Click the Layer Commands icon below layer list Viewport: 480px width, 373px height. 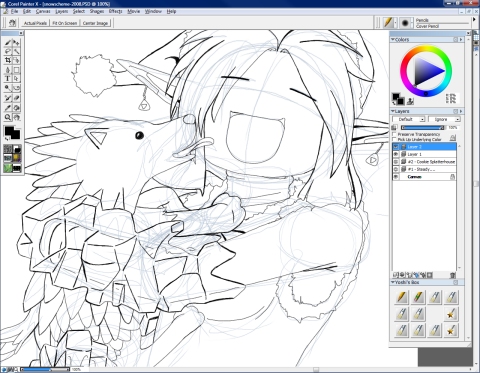tap(396, 275)
